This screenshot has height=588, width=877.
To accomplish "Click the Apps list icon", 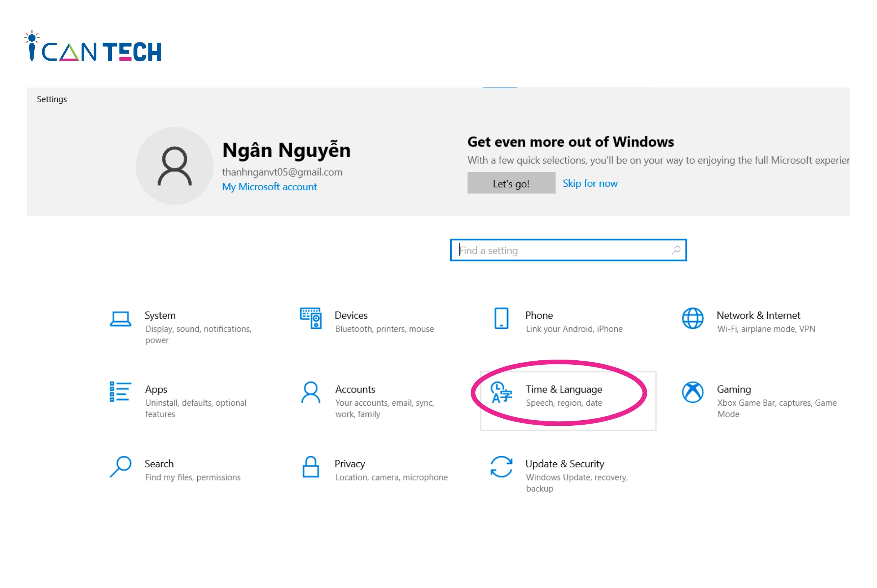I will [120, 391].
